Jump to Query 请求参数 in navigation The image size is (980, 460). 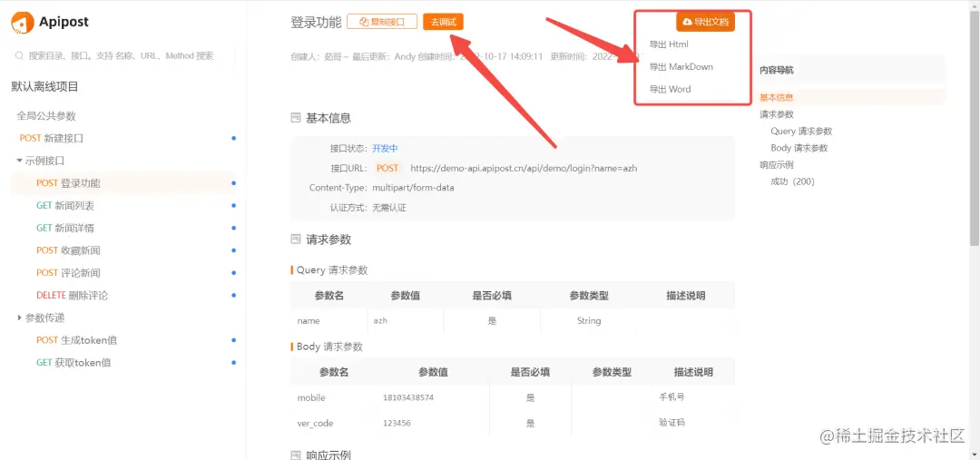coord(801,132)
